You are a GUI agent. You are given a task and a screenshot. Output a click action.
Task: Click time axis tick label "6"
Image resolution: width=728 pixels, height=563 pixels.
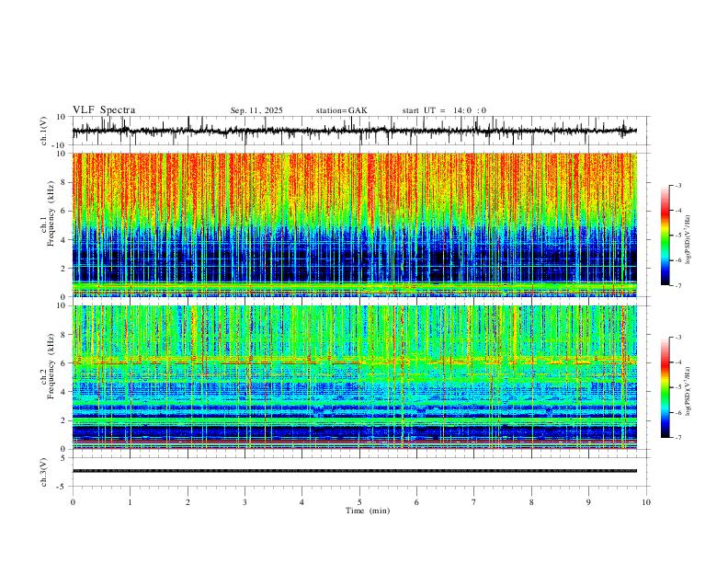pos(416,502)
